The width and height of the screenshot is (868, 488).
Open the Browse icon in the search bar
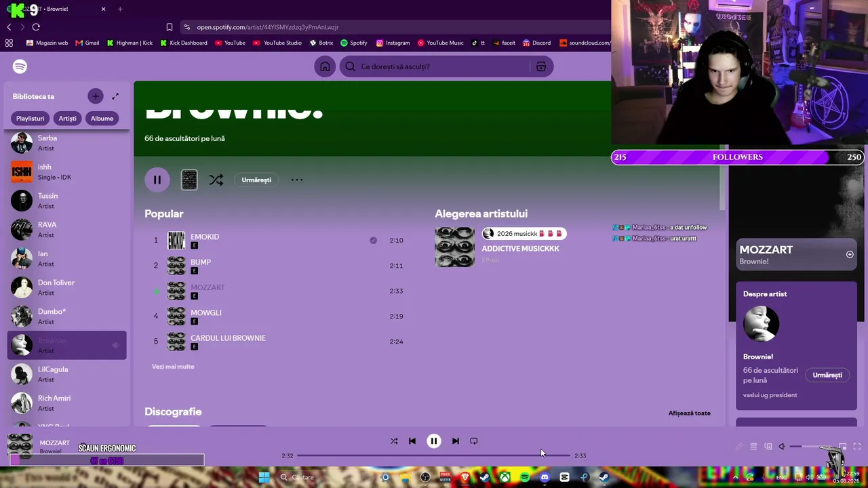point(540,66)
